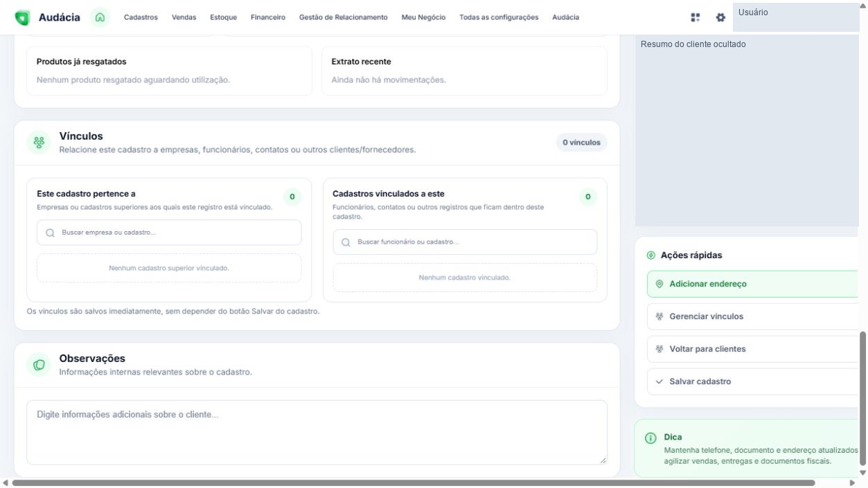Click the Gerenciar vínculos quick action
The width and height of the screenshot is (868, 488).
753,316
